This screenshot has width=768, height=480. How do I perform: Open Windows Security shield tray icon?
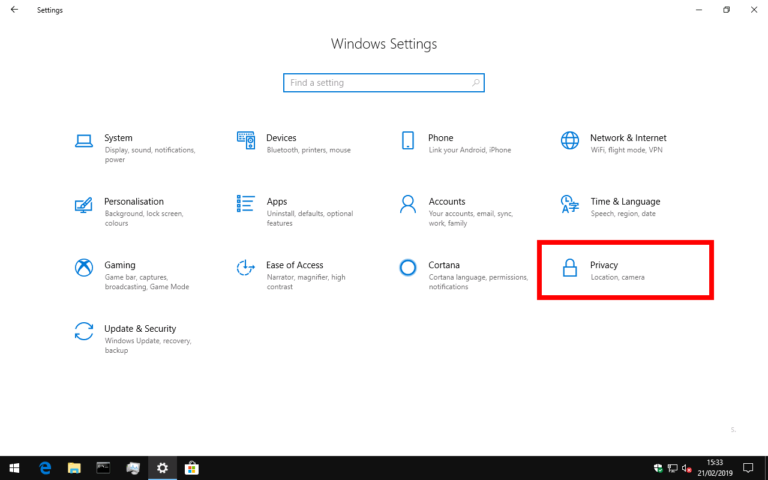(x=658, y=469)
